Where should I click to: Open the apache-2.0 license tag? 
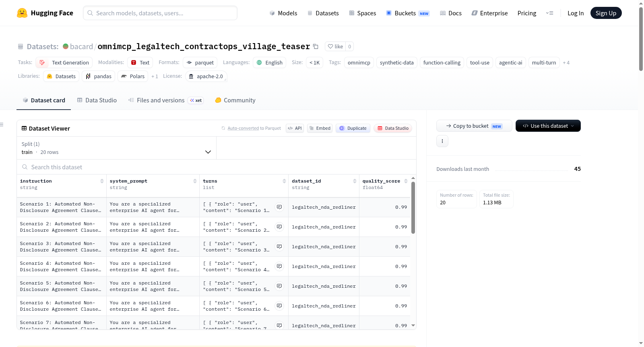tap(206, 76)
